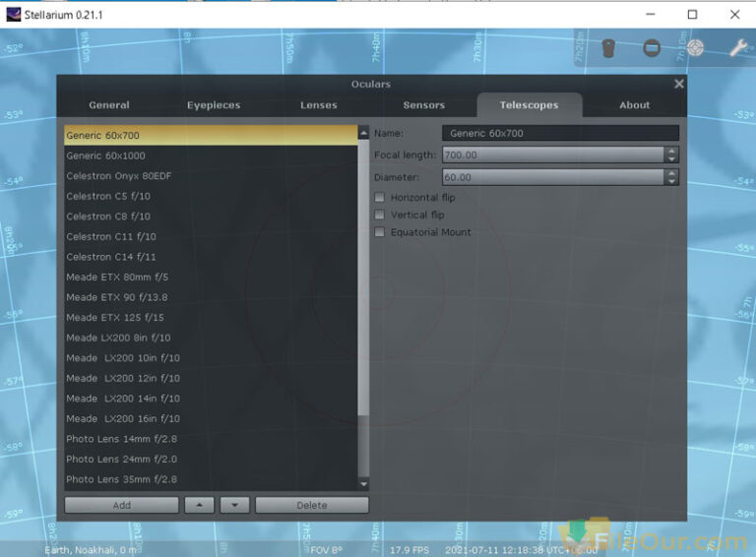
Task: Select Meade LX200 12in f/10 entry
Action: pos(211,378)
